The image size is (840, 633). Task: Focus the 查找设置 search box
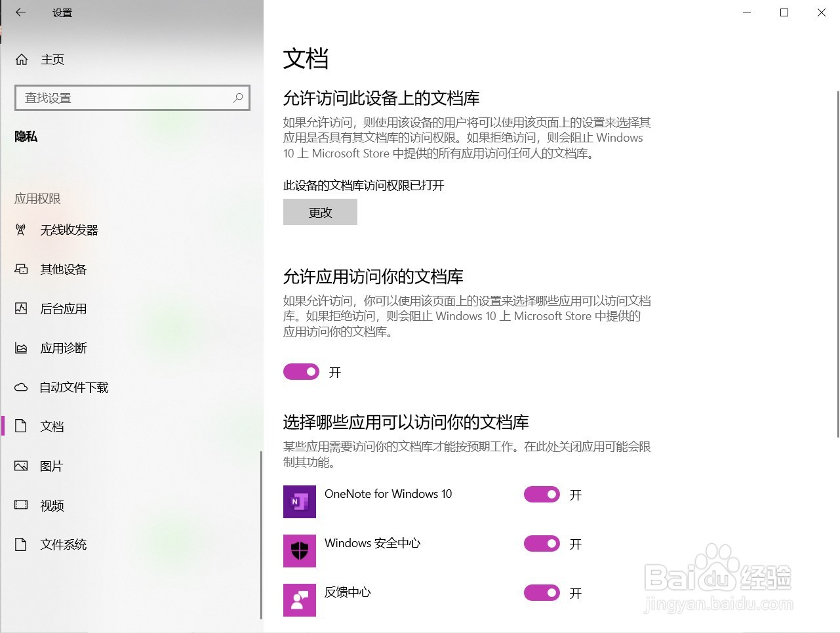(x=132, y=98)
